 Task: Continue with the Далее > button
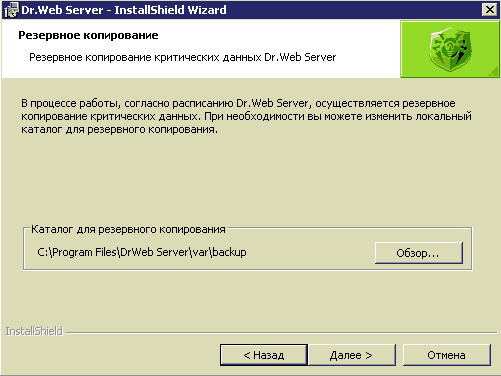click(352, 355)
